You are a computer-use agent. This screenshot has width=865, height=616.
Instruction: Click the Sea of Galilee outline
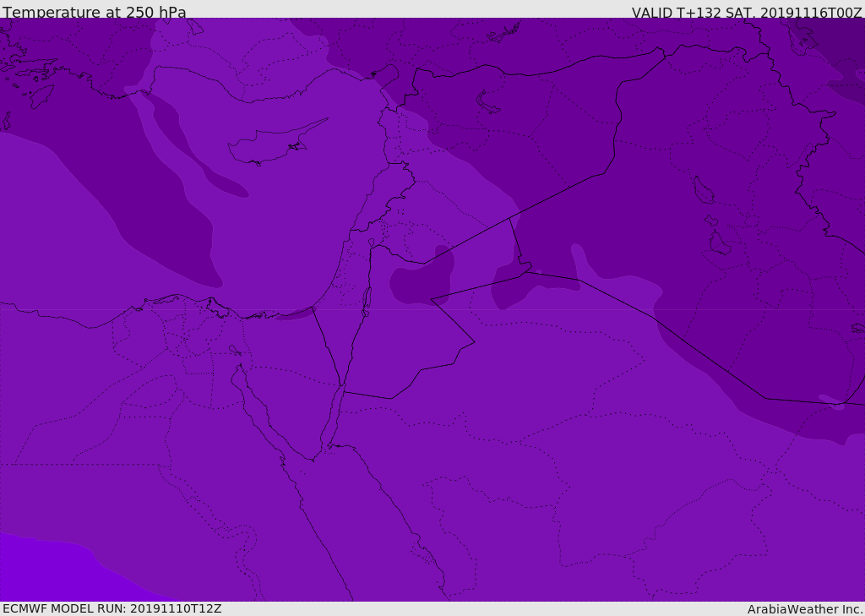click(371, 243)
